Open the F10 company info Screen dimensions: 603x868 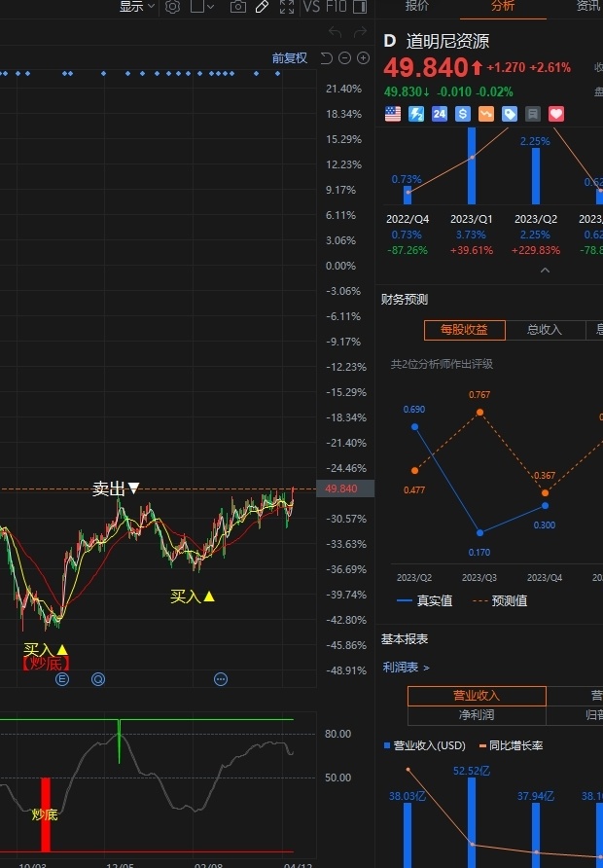[336, 7]
